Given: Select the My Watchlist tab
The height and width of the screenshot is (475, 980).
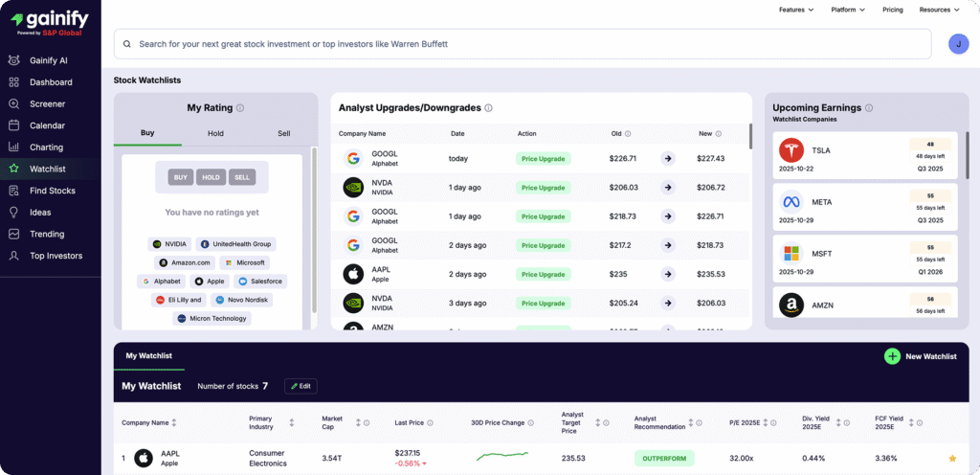Looking at the screenshot, I should 149,355.
